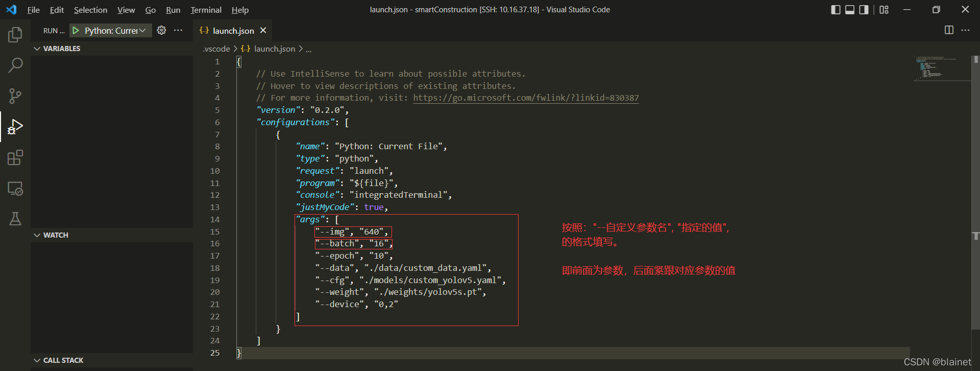The width and height of the screenshot is (980, 371).
Task: Start debugging with green play button
Action: pyautogui.click(x=76, y=31)
